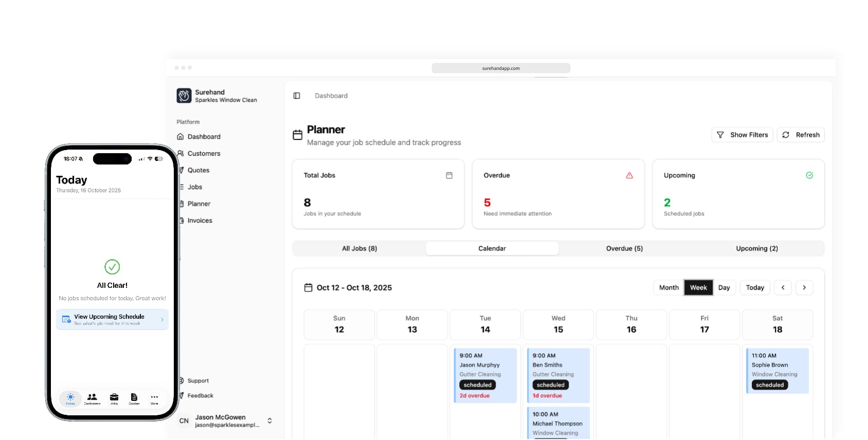
Task: Open Invoices in the sidebar
Action: pyautogui.click(x=200, y=221)
